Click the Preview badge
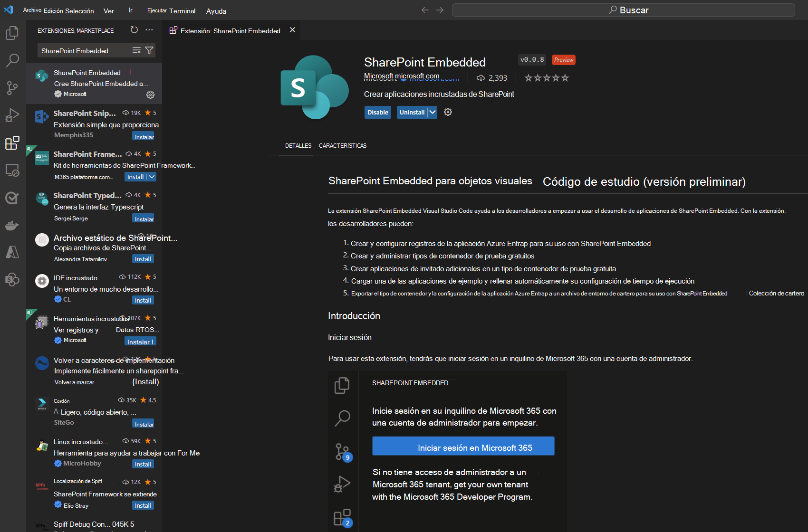Image resolution: width=808 pixels, height=532 pixels. point(564,60)
